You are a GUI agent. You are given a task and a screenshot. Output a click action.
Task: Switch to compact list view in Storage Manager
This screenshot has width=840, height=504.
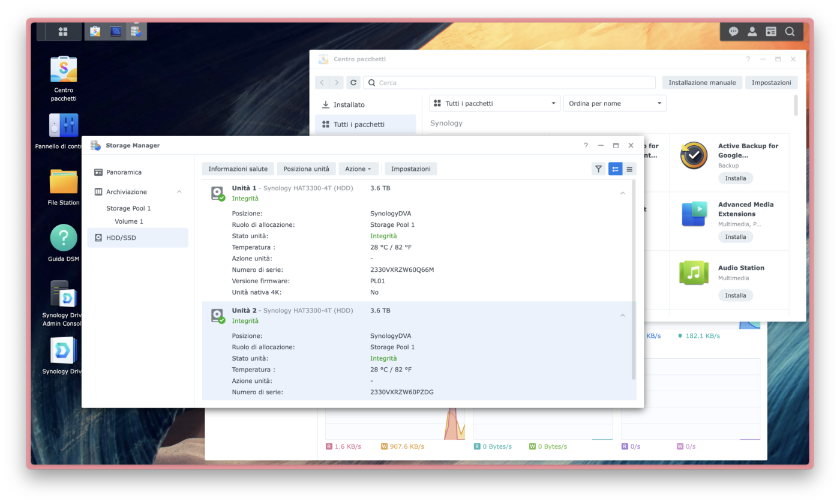(629, 169)
